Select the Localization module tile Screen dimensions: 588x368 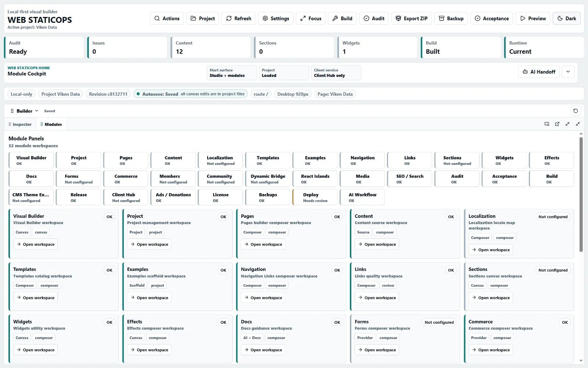tap(220, 160)
